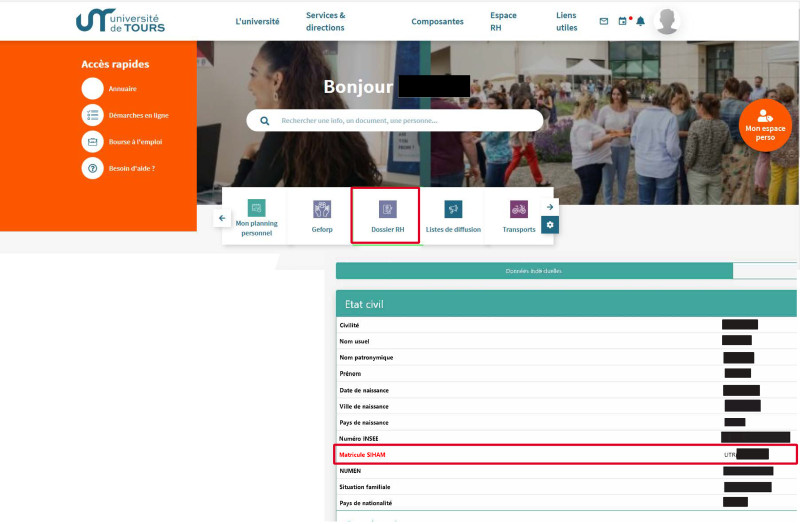
Task: Open the Services & directions menu
Action: click(x=326, y=21)
